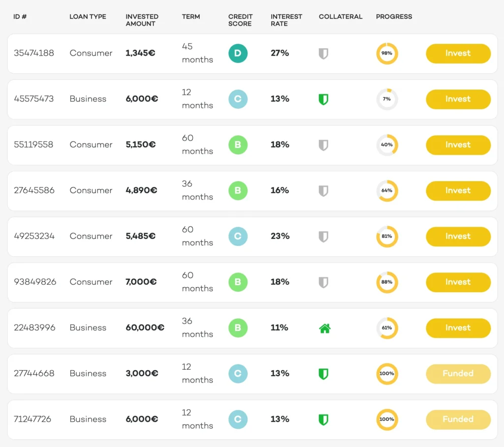Click the gray shield collateral icon for loan 49253234
504x447 pixels.
[323, 237]
